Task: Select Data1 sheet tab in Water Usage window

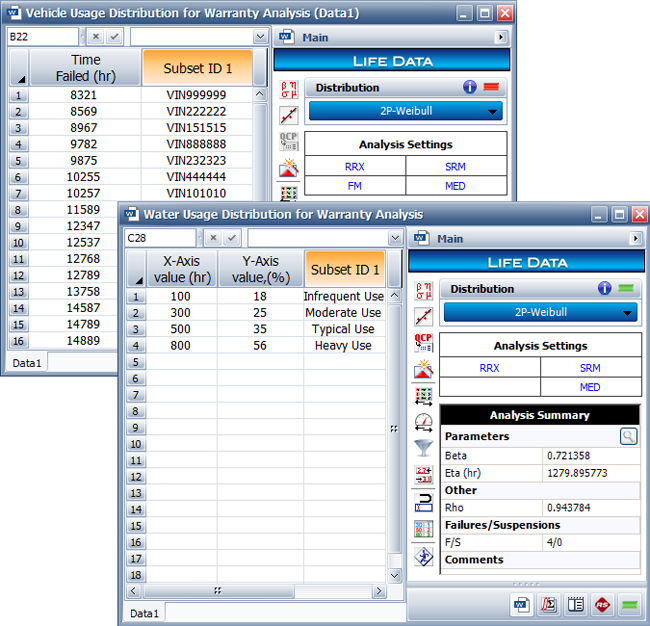Action: [145, 612]
